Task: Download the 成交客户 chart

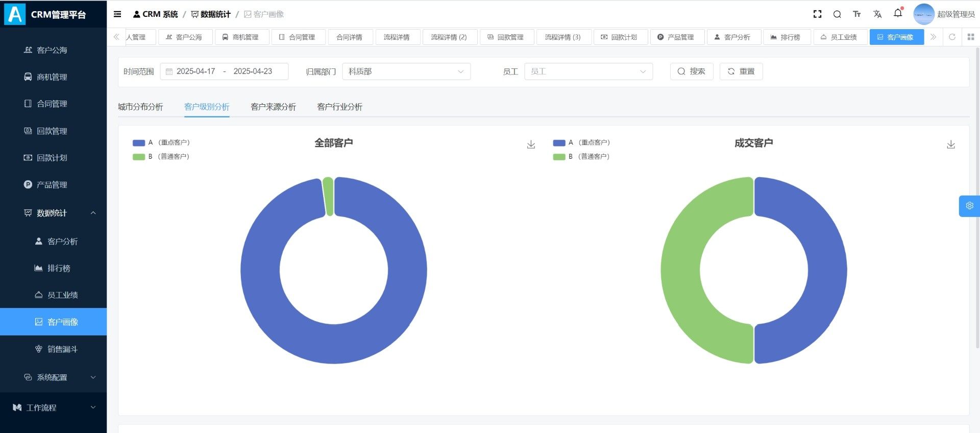Action: pos(951,145)
